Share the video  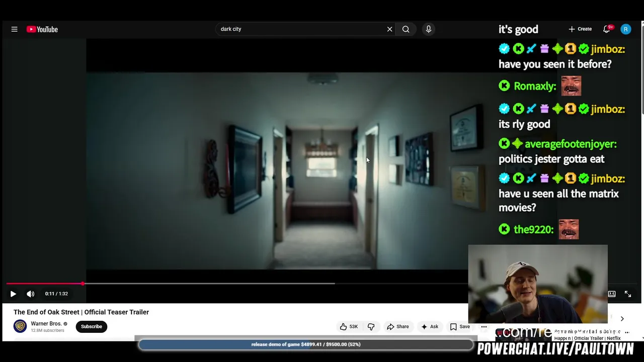click(397, 327)
